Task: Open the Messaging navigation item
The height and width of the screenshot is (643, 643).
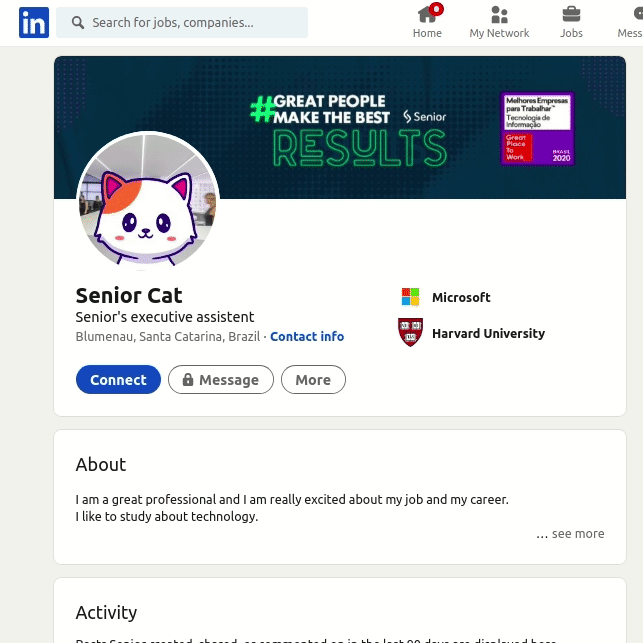Action: pos(630,22)
